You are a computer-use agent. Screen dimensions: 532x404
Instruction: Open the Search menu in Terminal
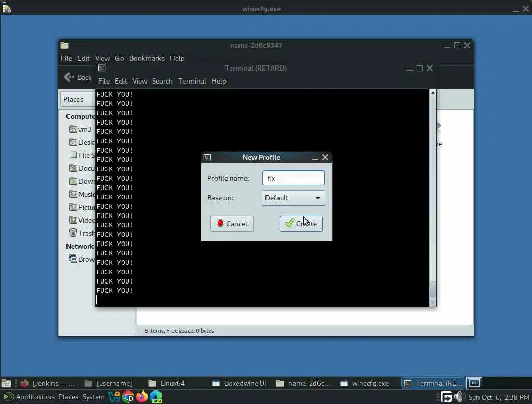pyautogui.click(x=162, y=81)
